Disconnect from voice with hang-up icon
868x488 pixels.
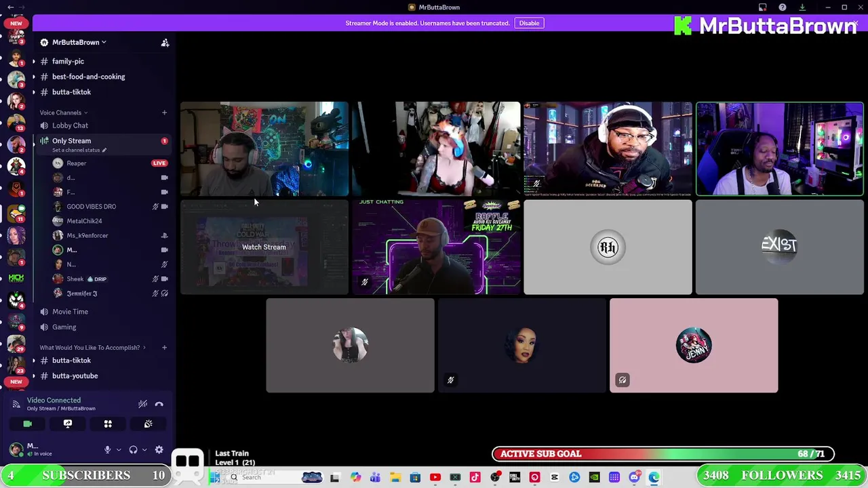[159, 404]
